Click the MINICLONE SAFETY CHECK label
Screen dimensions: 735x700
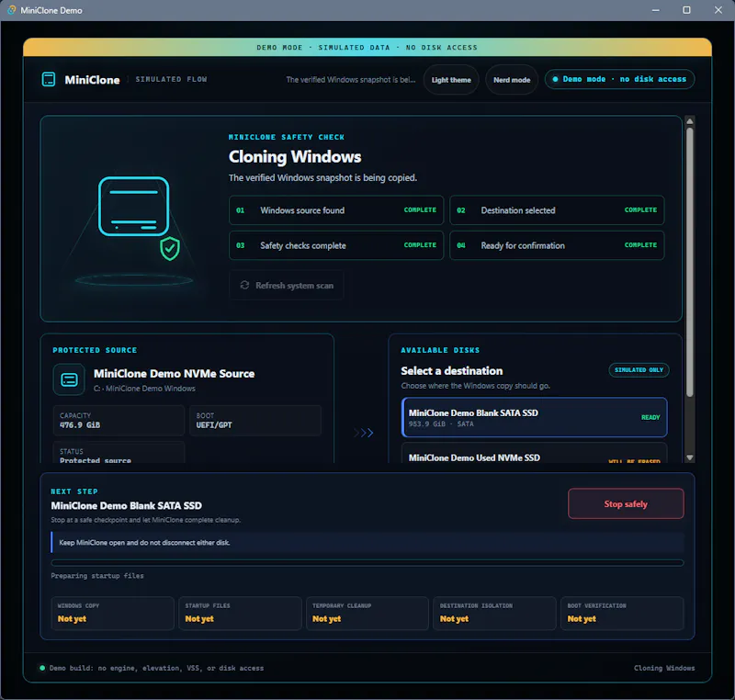tap(287, 137)
